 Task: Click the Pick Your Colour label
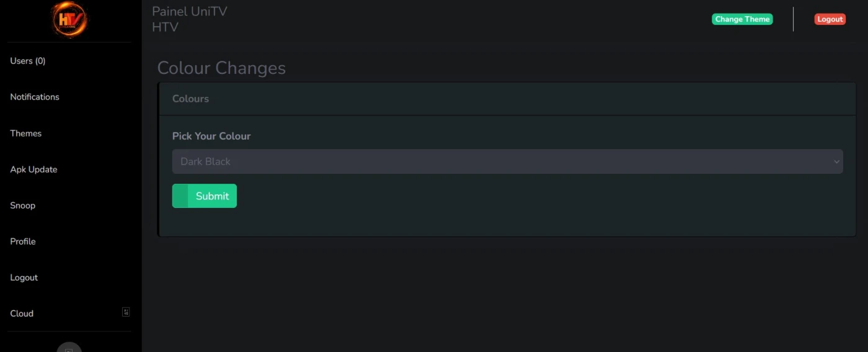[211, 136]
